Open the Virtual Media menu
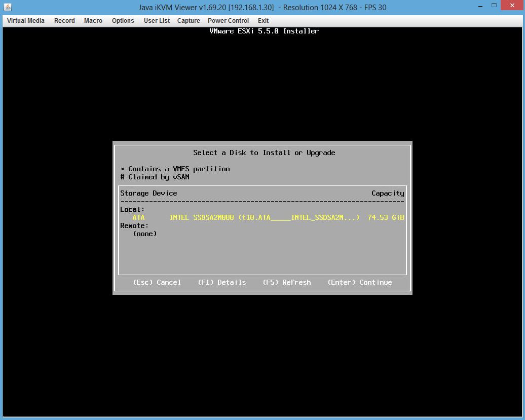 pyautogui.click(x=25, y=21)
